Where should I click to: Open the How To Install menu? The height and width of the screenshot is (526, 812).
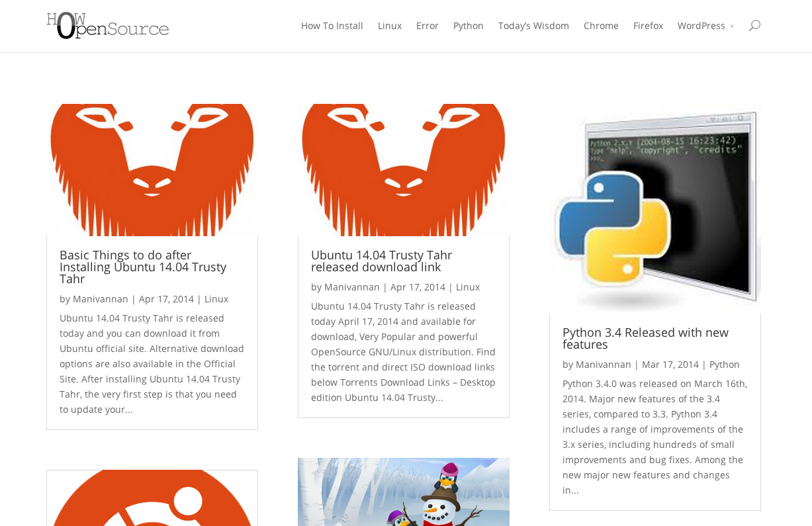coord(332,26)
